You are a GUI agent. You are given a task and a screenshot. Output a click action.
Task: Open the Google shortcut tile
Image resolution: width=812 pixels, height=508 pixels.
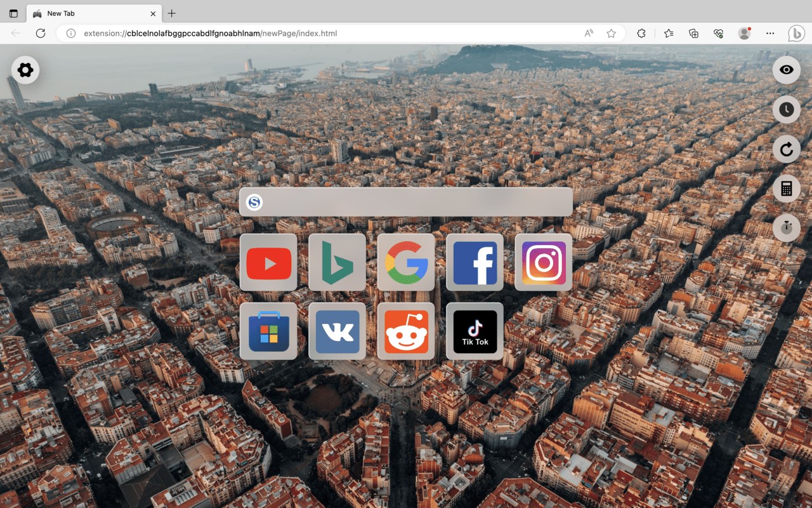[x=406, y=262]
